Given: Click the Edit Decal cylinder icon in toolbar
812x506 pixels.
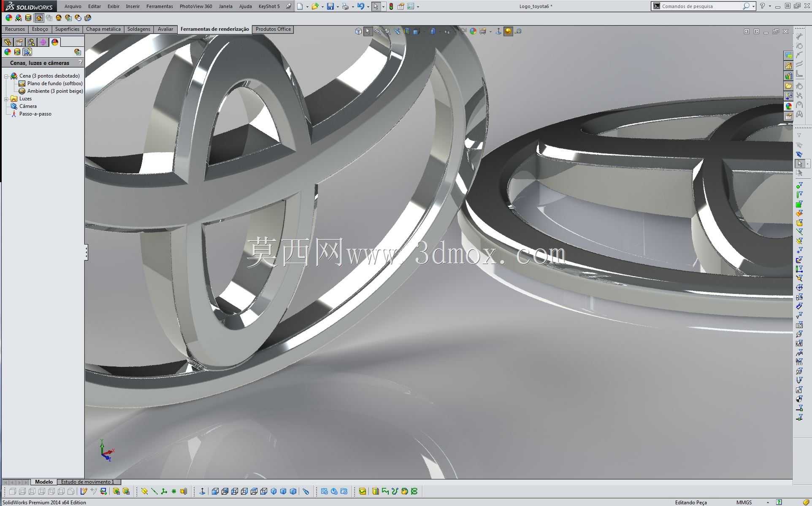Looking at the screenshot, I should pyautogui.click(x=28, y=18).
